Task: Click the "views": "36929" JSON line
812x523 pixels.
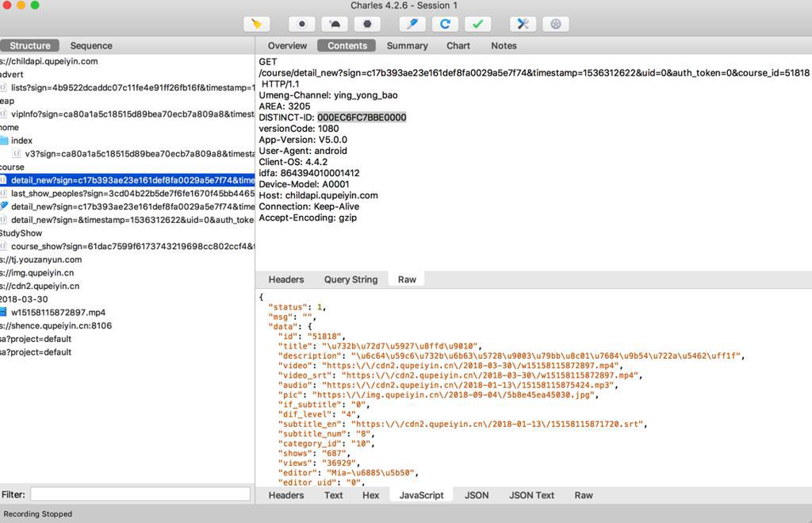Action: (x=319, y=463)
